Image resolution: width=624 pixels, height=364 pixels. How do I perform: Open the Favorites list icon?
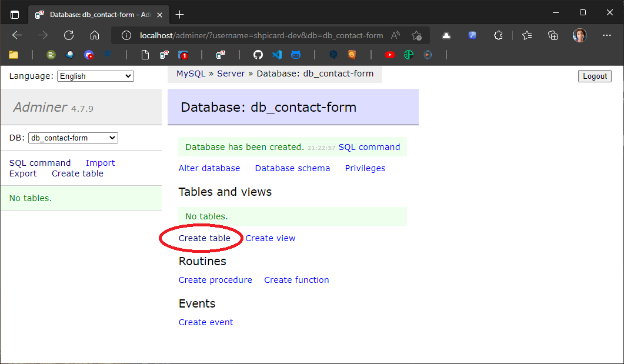[x=526, y=35]
